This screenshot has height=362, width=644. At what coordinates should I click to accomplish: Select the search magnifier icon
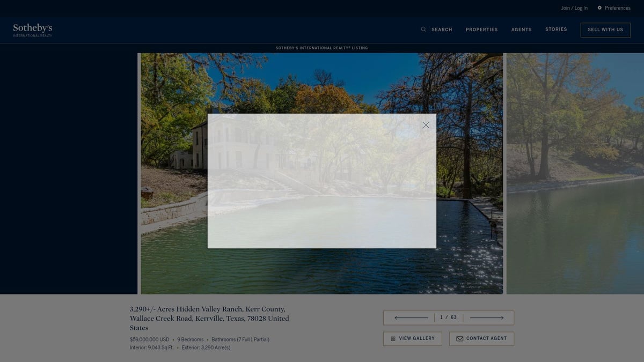pos(423,29)
